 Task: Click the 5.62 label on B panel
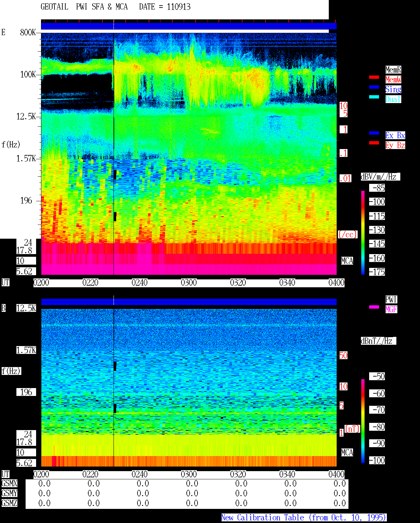pos(26,463)
